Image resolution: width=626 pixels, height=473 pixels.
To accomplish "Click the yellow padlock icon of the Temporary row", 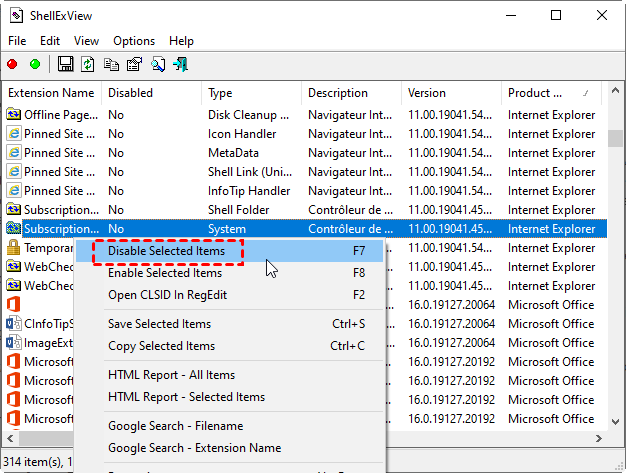I will click(14, 248).
